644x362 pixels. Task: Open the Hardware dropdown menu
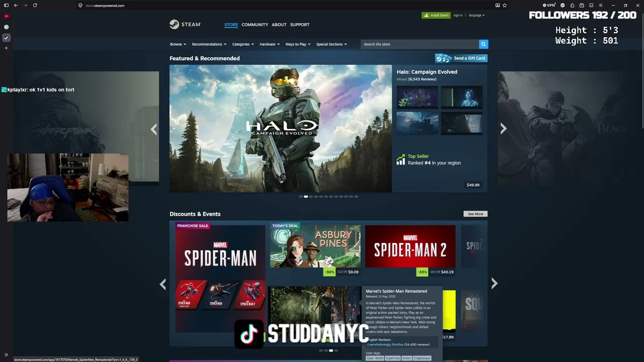click(x=270, y=44)
